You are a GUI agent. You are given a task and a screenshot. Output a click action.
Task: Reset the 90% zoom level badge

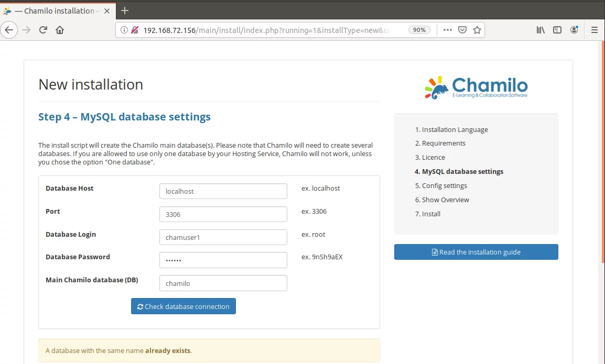pyautogui.click(x=419, y=30)
